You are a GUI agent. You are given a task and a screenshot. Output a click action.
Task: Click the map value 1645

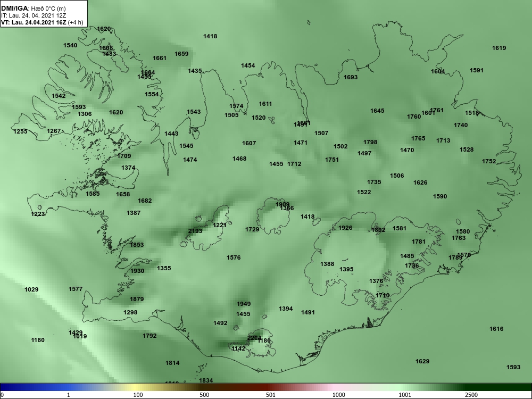[x=377, y=111]
